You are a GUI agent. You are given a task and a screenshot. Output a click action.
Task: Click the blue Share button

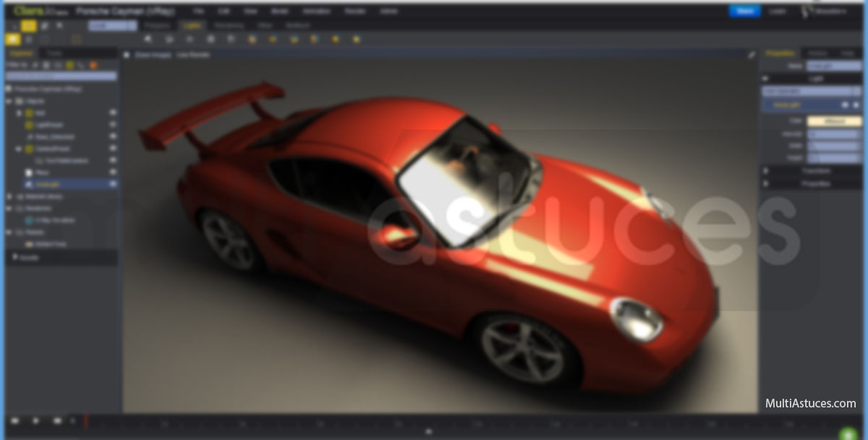(x=744, y=12)
